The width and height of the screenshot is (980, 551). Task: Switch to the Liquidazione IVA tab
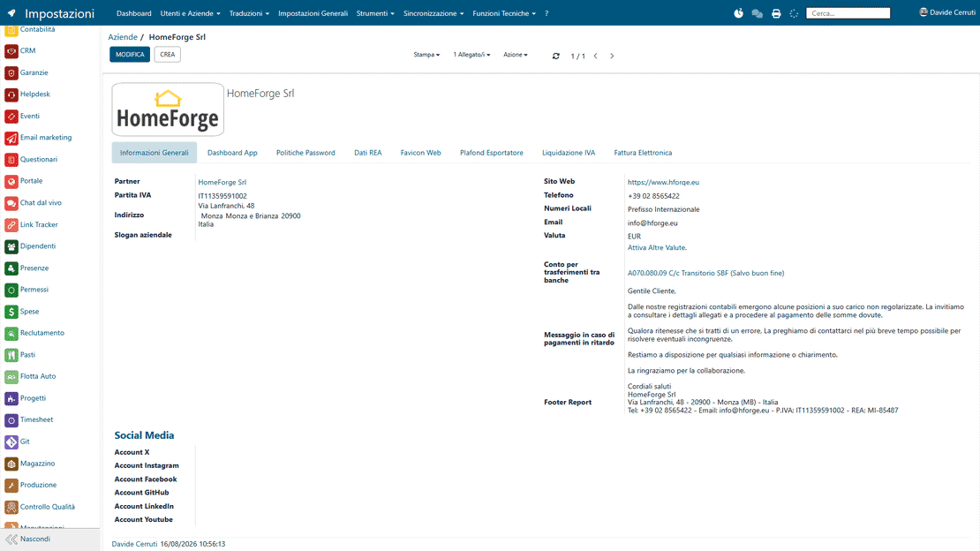click(568, 153)
